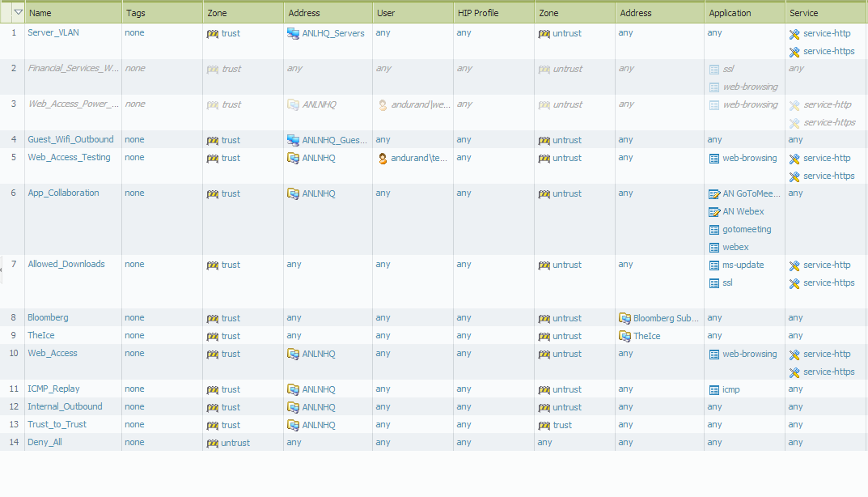
Task: Click the trust zone icon in Server_VLAN row
Action: [213, 34]
